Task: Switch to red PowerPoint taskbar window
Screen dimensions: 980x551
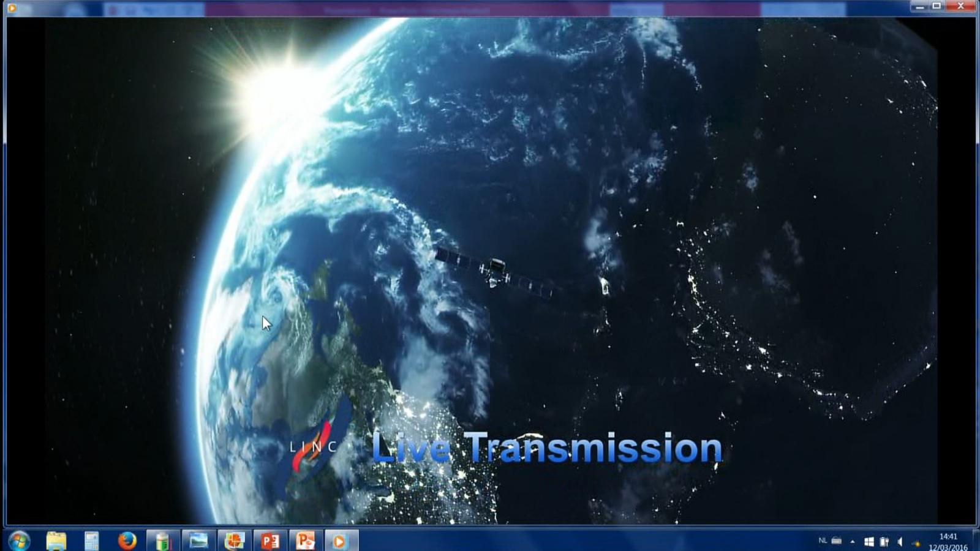Action: coord(270,541)
